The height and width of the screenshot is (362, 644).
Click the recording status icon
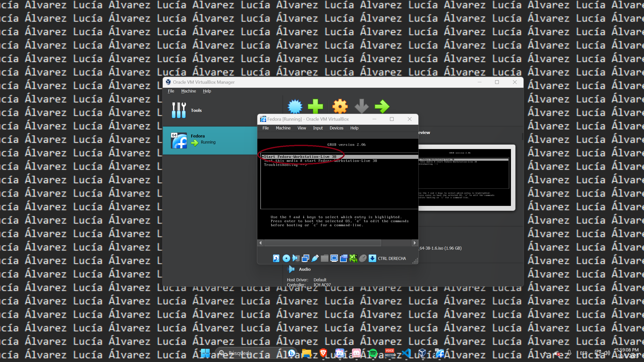click(x=344, y=258)
